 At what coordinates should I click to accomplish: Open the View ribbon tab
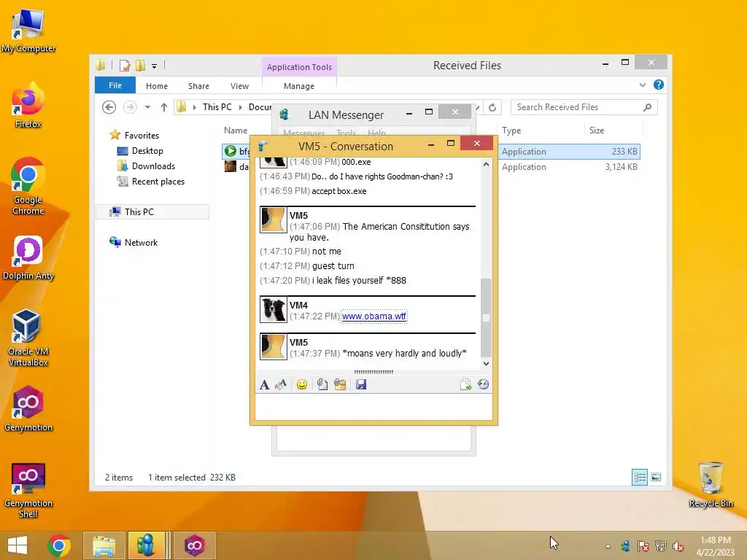point(239,86)
